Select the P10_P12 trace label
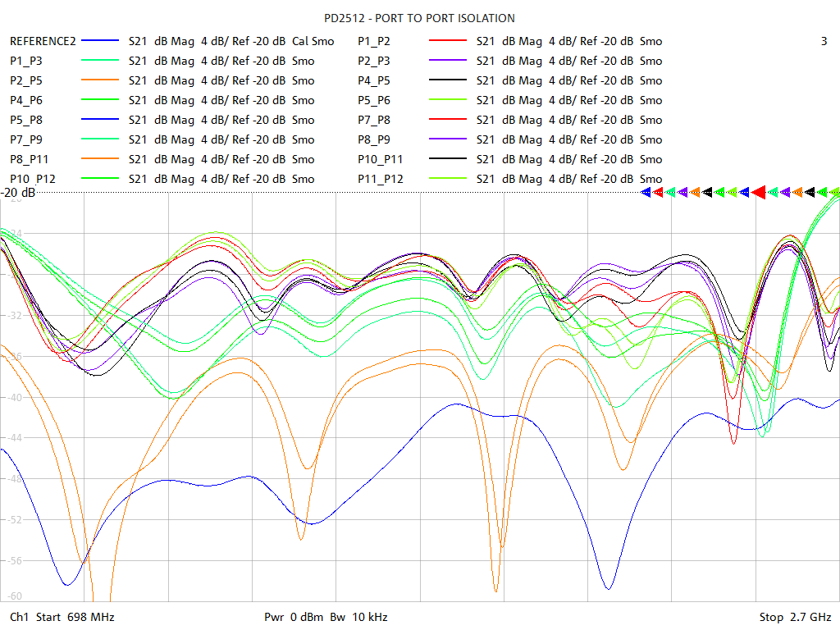Screen dimensions: 840x630 point(33,179)
